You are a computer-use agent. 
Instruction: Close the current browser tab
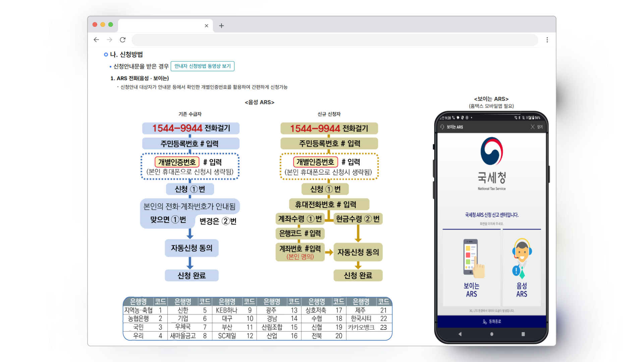pyautogui.click(x=206, y=26)
